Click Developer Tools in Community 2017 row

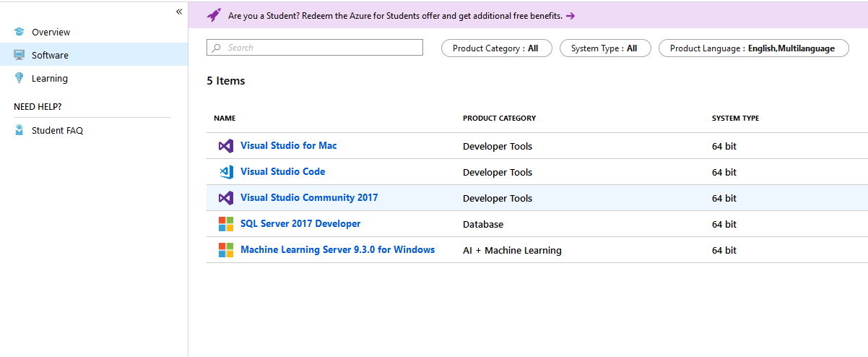tap(498, 198)
